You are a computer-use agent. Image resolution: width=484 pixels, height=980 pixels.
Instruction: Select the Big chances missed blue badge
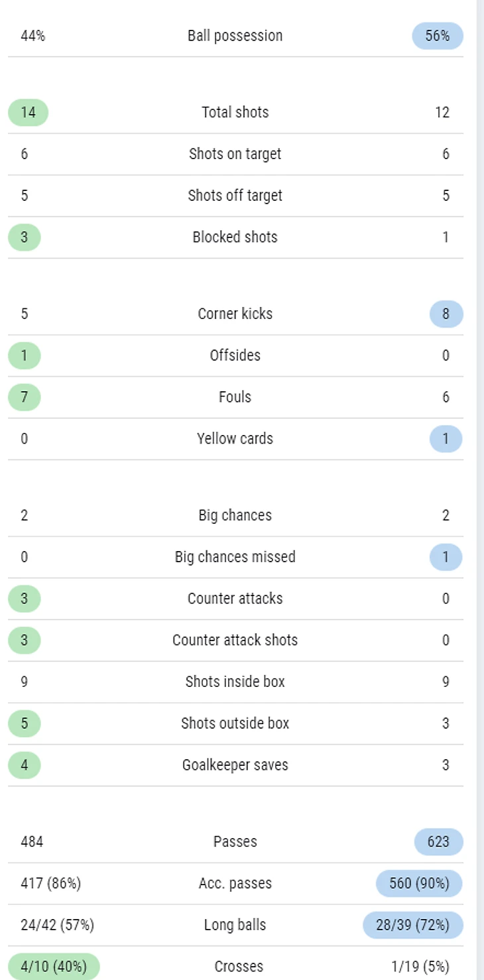[446, 557]
